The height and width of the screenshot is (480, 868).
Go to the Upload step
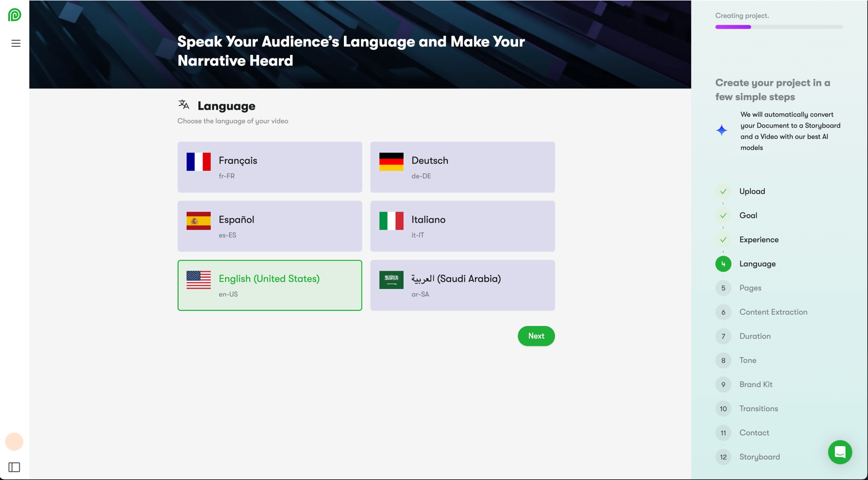pyautogui.click(x=752, y=191)
